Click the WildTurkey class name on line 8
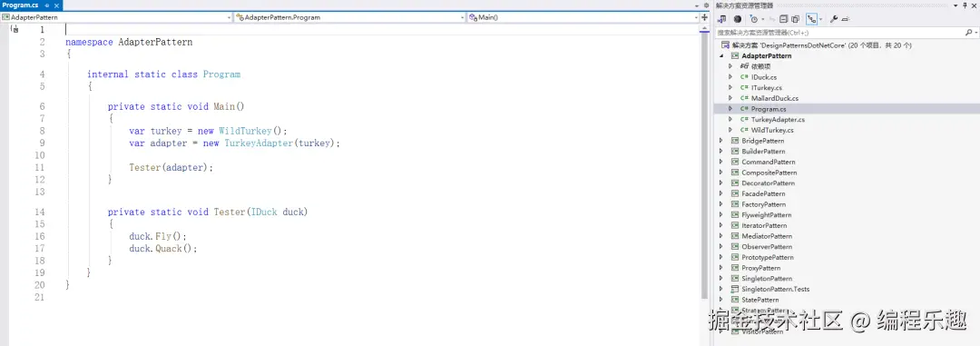Viewport: 980px width, 346px height. pyautogui.click(x=245, y=131)
